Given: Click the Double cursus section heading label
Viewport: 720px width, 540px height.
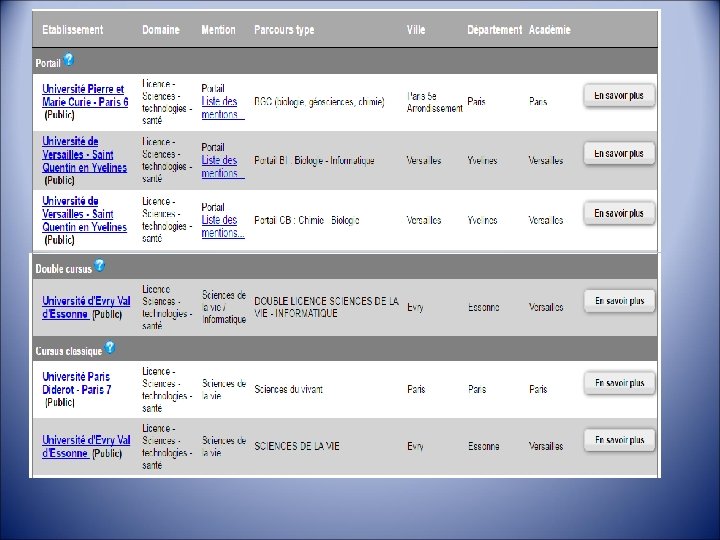Looking at the screenshot, I should [x=64, y=269].
